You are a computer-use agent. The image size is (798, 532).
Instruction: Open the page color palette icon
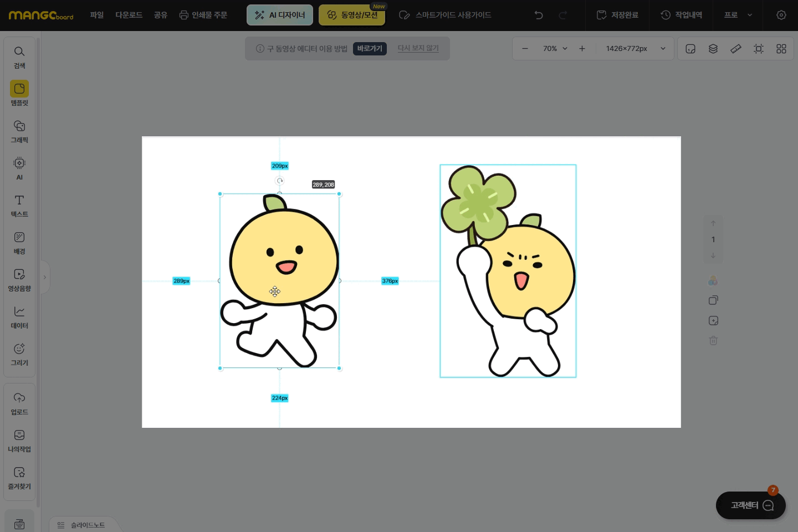[713, 281]
